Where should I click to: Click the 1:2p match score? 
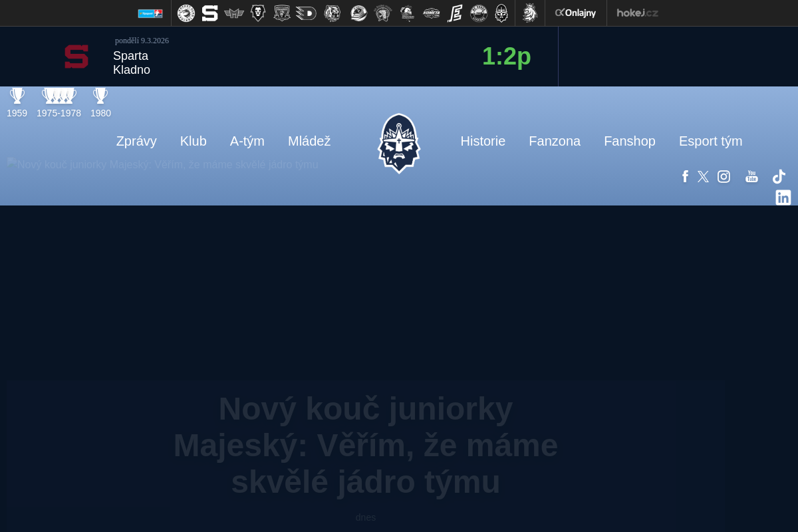pos(507,57)
